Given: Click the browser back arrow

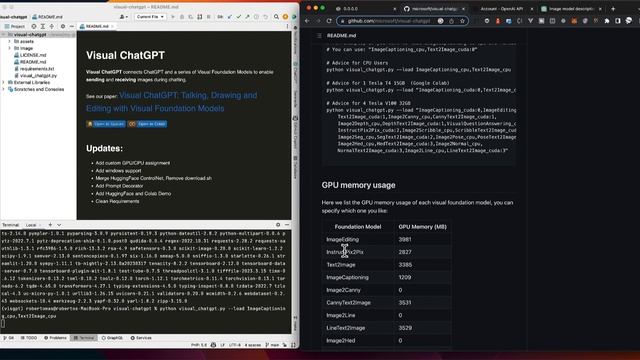Looking at the screenshot, I should tap(307, 21).
